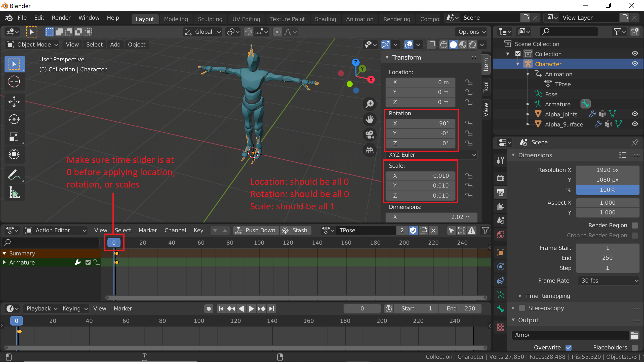Select the Measure tool
644x362 pixels.
(14, 192)
